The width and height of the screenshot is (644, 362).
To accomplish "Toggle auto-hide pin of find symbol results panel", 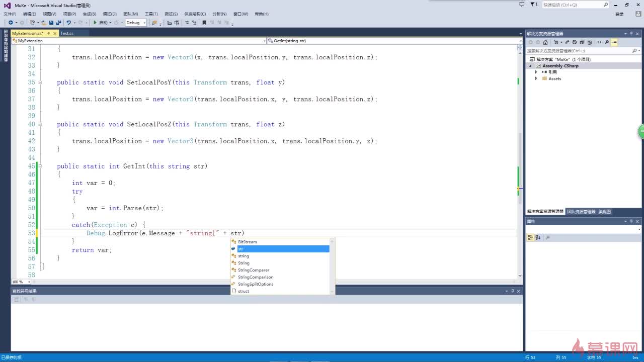I will (x=513, y=291).
